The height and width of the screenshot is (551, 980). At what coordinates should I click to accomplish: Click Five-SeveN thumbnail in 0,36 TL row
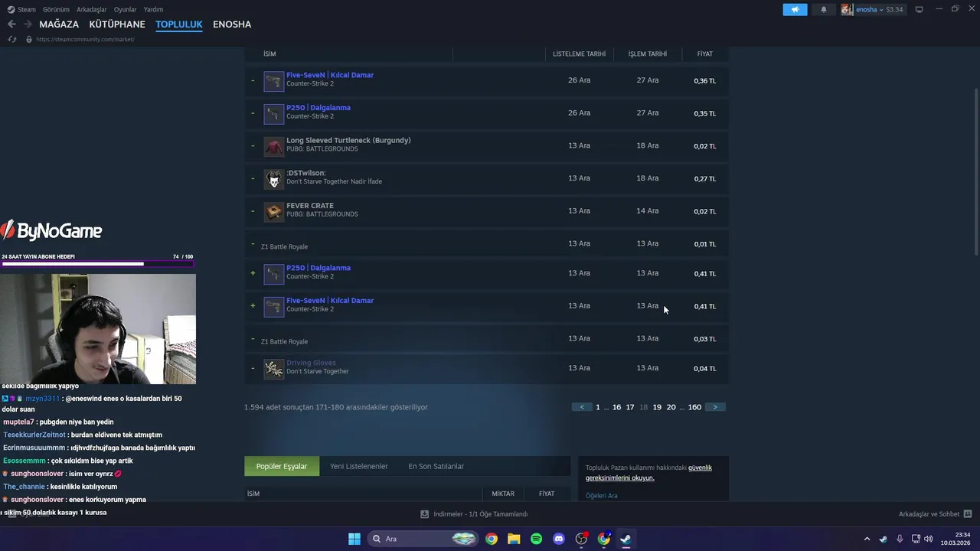pyautogui.click(x=274, y=81)
